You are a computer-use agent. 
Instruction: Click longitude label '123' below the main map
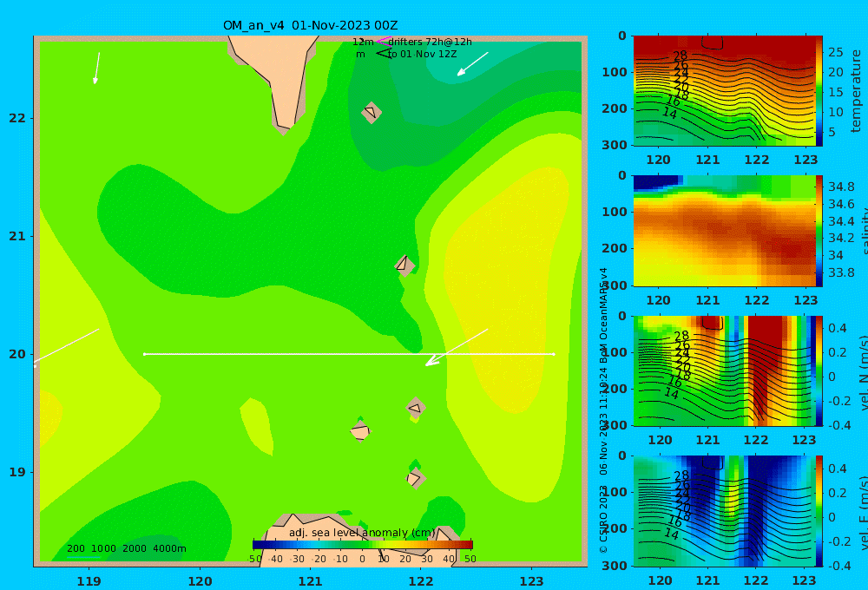coord(532,581)
